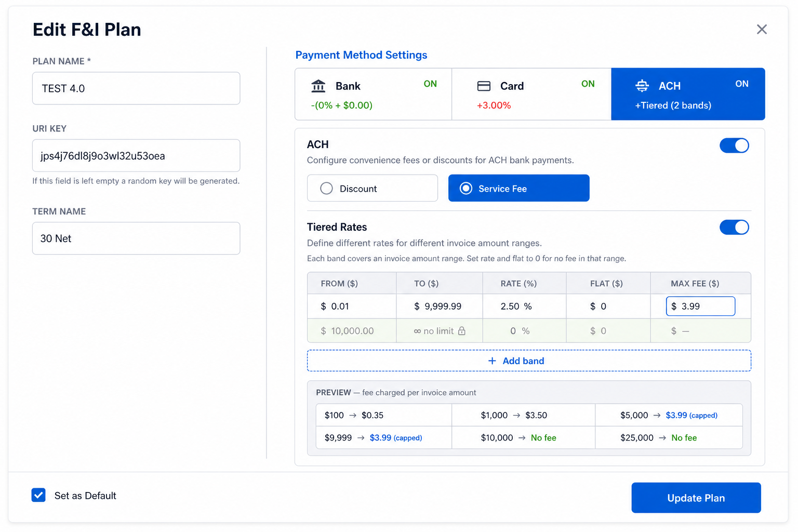Click the $100 → $0.35 preview cell

(x=384, y=415)
